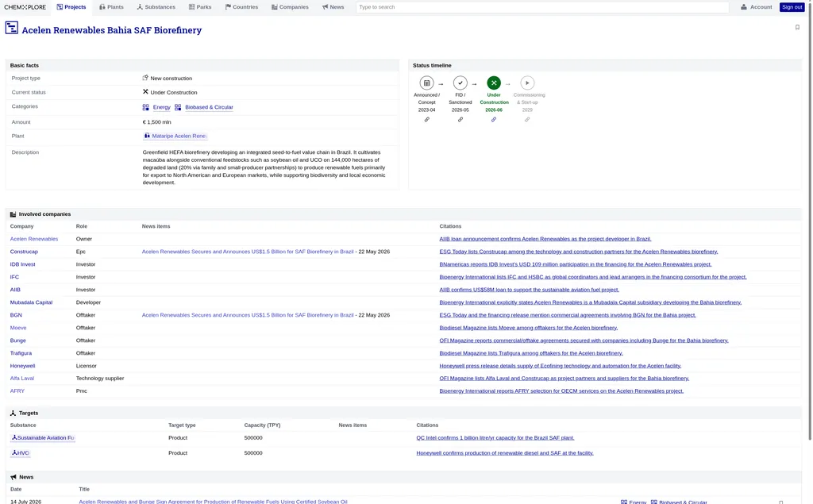This screenshot has width=813, height=504.
Task: Open Bioenergy International AFRY citation
Action: tap(561, 391)
